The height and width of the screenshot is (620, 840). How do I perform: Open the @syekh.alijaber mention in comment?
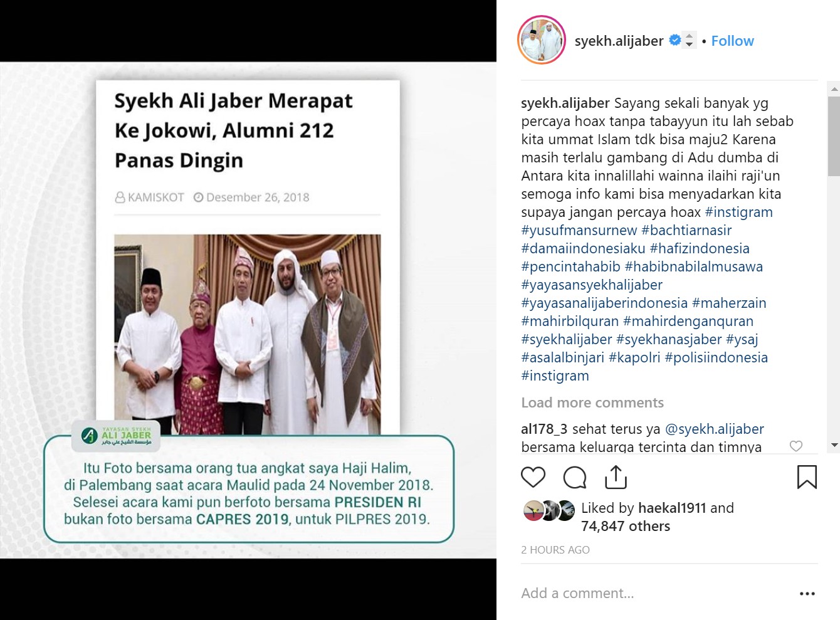click(714, 429)
